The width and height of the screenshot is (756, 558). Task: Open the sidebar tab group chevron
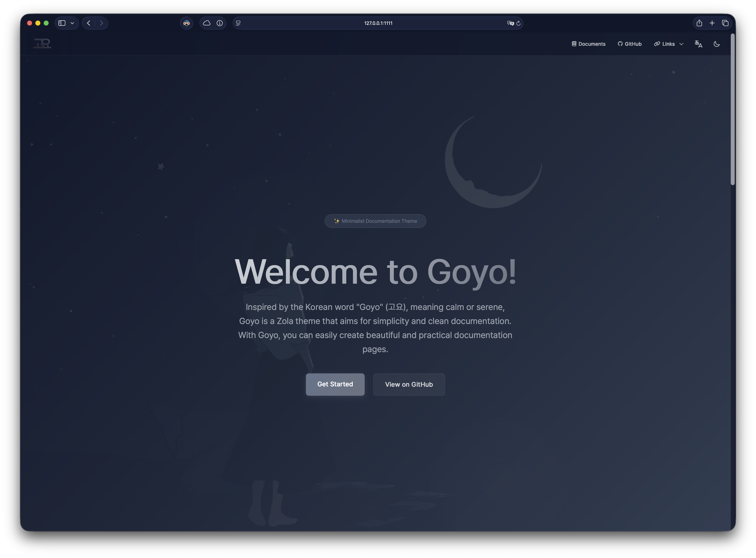coord(72,23)
